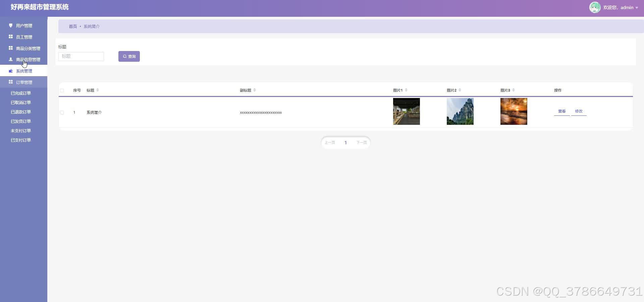Go to 未支付订单 submenu

coord(21,131)
